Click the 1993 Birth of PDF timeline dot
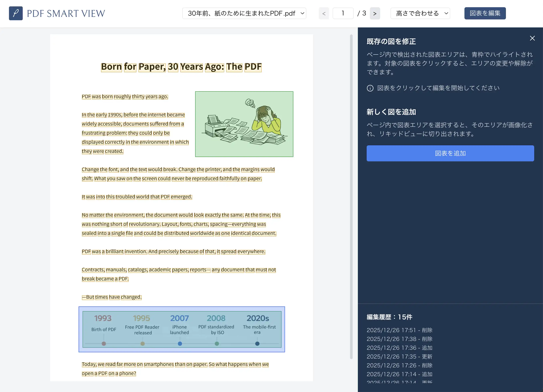 point(104,343)
